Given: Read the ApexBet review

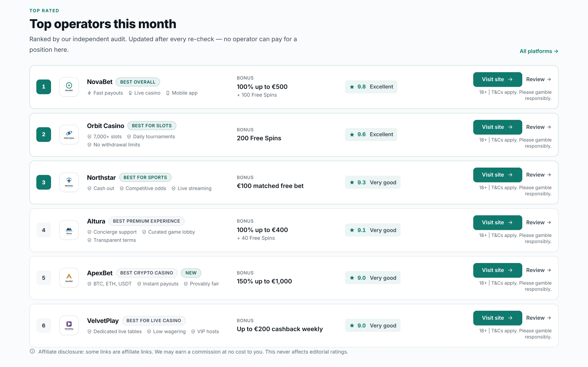Looking at the screenshot, I should pyautogui.click(x=538, y=270).
